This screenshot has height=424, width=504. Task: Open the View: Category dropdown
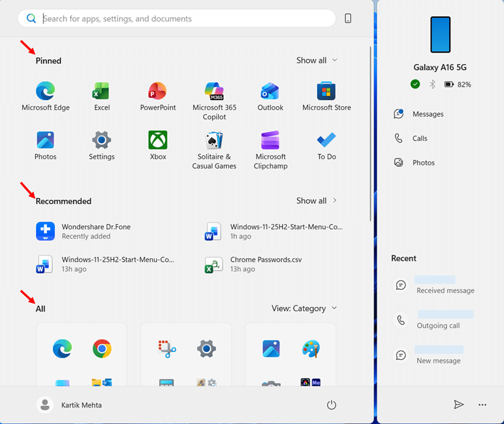(x=304, y=308)
